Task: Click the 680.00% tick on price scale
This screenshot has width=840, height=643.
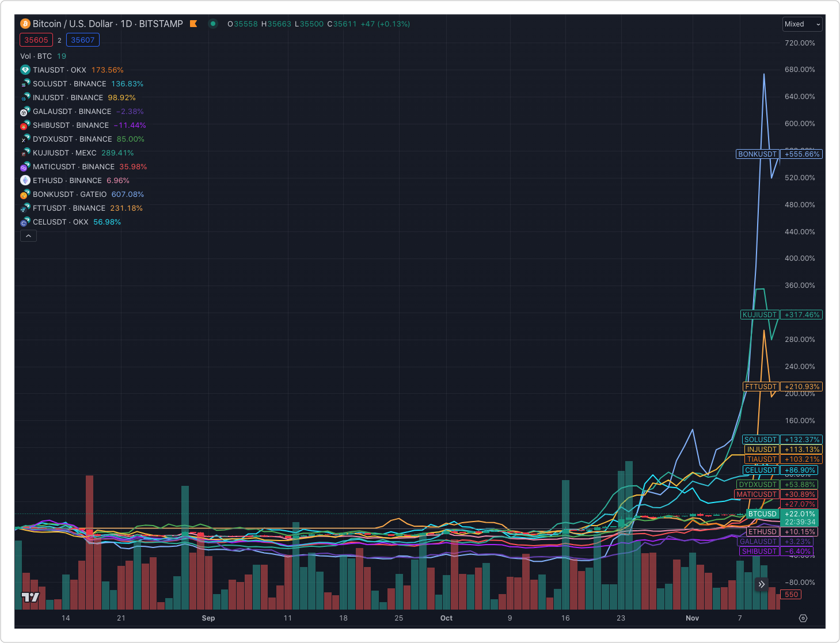Action: 800,70
